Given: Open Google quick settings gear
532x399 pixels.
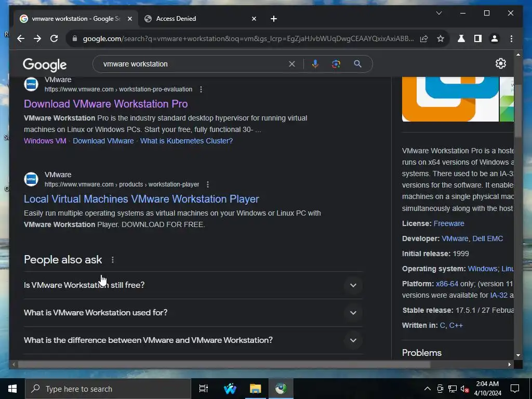Looking at the screenshot, I should pos(500,63).
